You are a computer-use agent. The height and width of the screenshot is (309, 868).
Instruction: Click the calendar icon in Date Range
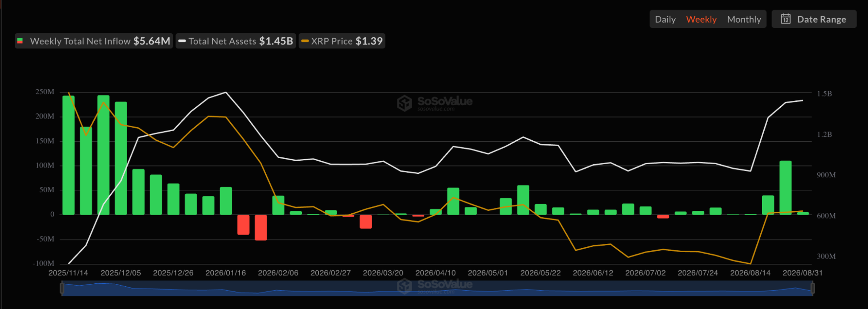point(785,19)
